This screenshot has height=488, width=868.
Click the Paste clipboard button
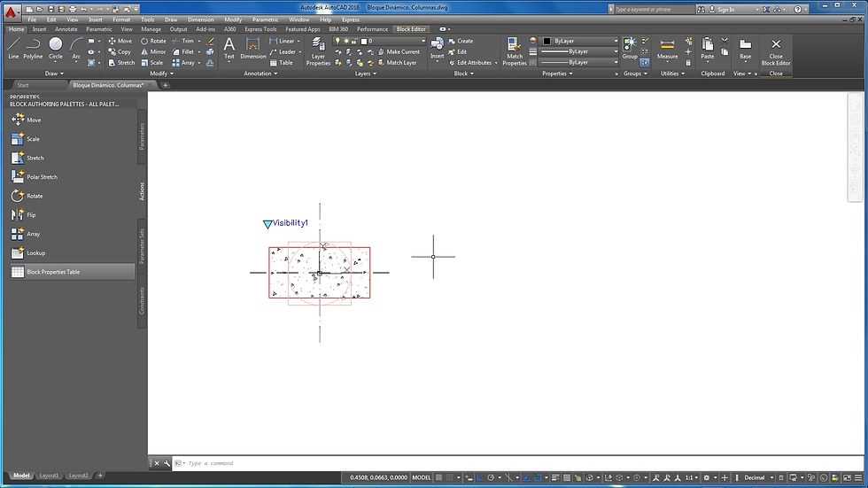tap(708, 48)
